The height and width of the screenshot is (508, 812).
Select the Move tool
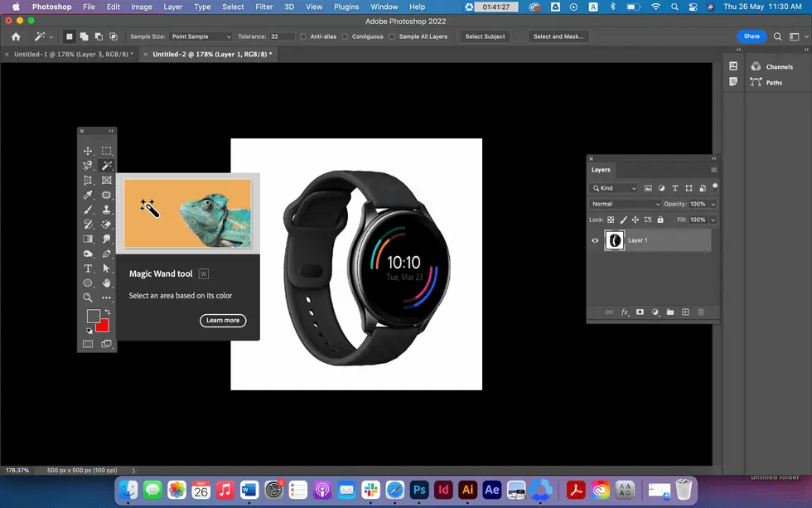[88, 149]
